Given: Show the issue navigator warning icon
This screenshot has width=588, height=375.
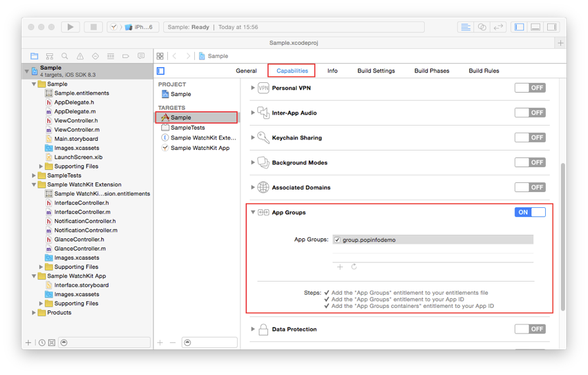Looking at the screenshot, I should [x=80, y=57].
